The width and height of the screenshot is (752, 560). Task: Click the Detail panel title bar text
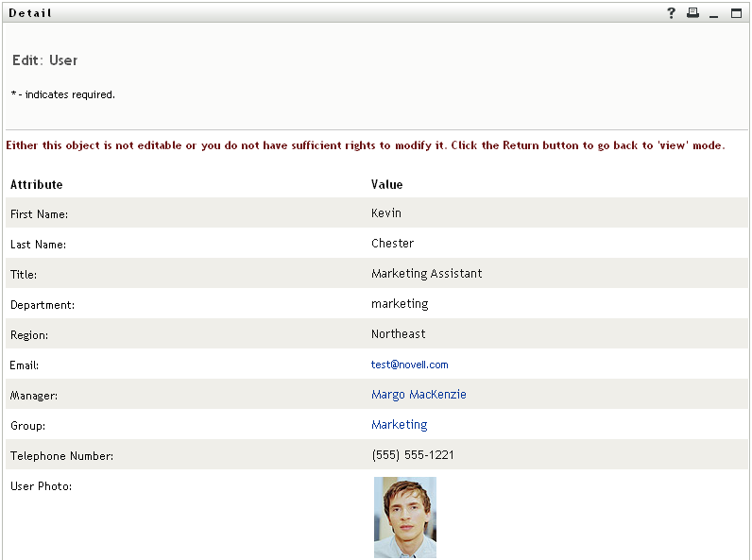coord(30,13)
